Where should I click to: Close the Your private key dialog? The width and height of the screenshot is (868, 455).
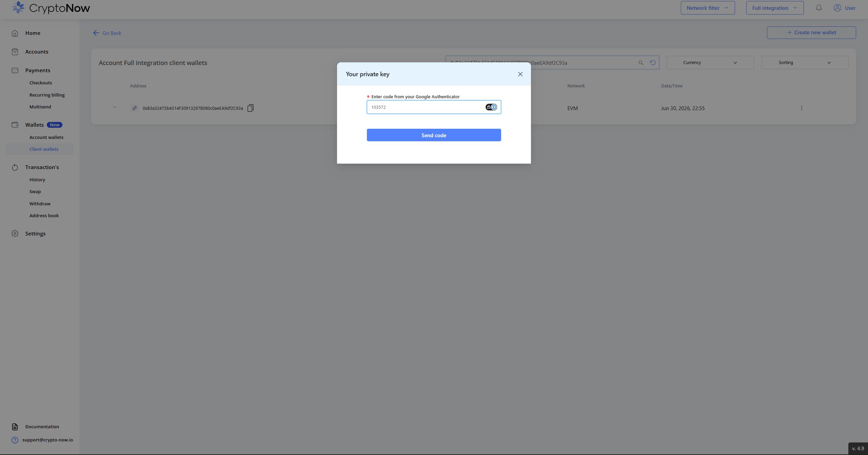520,74
